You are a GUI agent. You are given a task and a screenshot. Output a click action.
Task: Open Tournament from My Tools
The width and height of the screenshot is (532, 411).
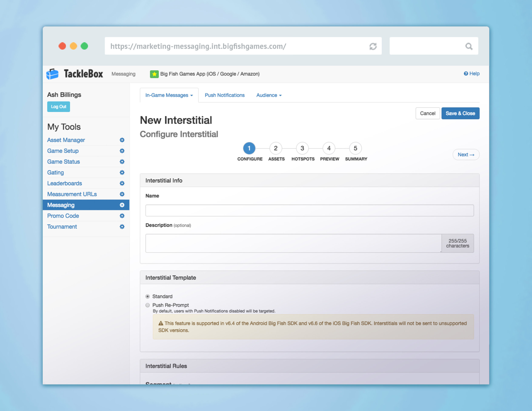62,227
